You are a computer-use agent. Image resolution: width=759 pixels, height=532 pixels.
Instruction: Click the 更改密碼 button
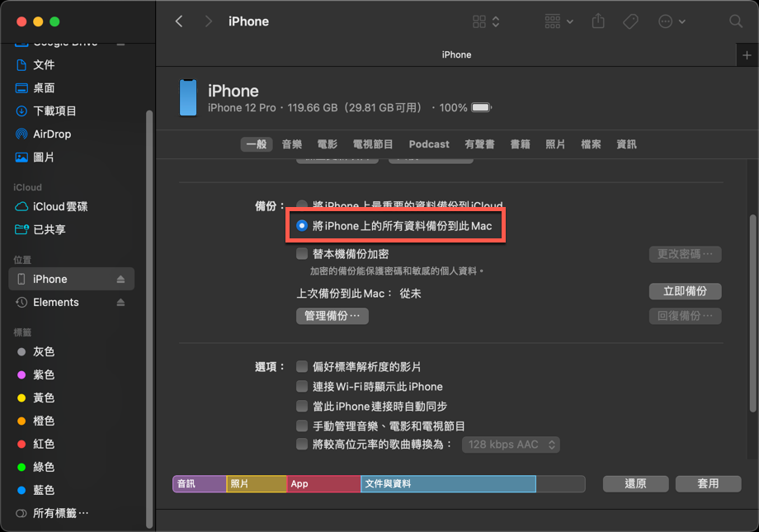(685, 254)
